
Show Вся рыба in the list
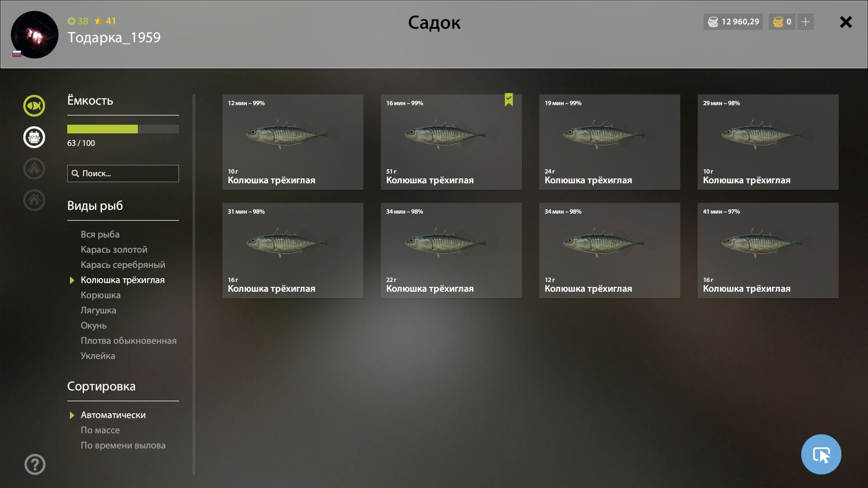click(100, 234)
